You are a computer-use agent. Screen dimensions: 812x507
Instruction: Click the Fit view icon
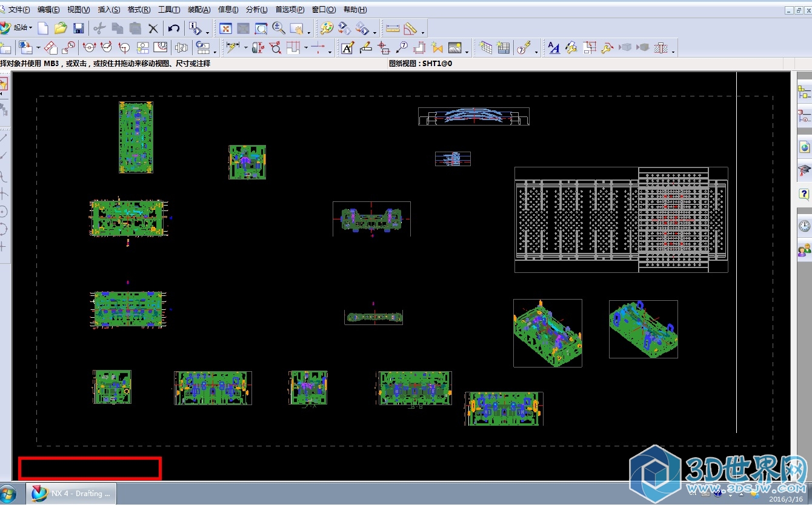click(225, 28)
